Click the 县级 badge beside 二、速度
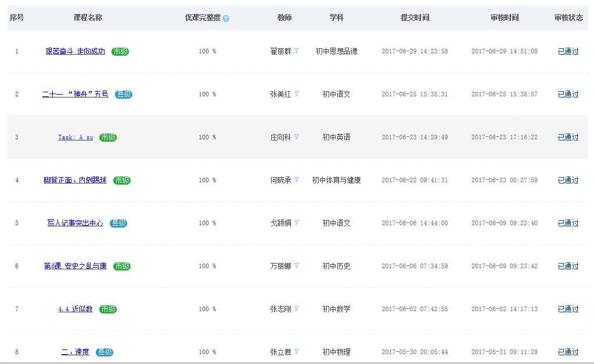594x364 pixels. pos(105,352)
